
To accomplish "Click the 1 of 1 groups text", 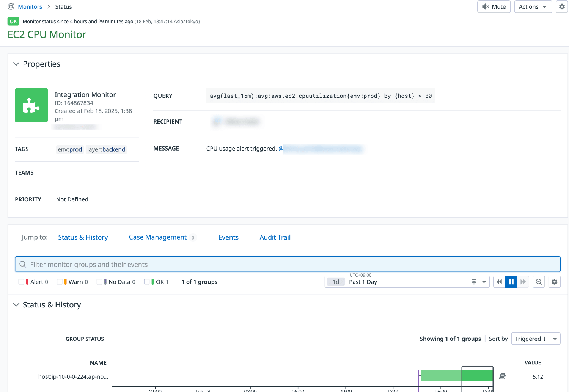I will click(x=200, y=282).
